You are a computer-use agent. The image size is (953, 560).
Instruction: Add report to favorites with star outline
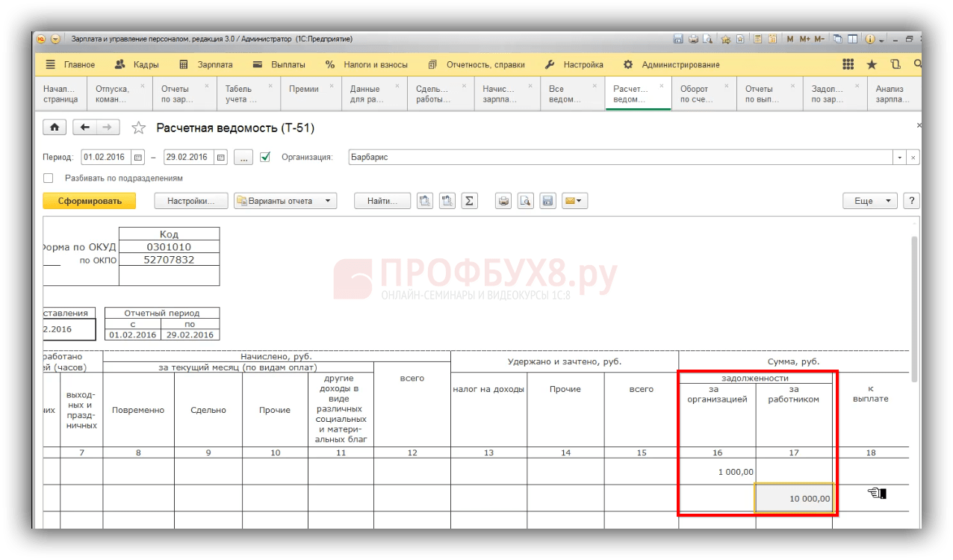tap(138, 128)
